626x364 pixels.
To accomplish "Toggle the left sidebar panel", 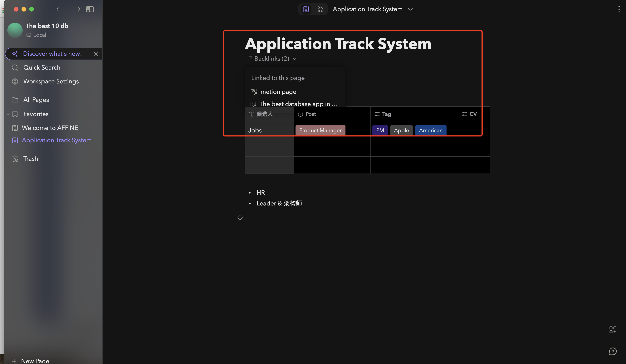I will [90, 9].
